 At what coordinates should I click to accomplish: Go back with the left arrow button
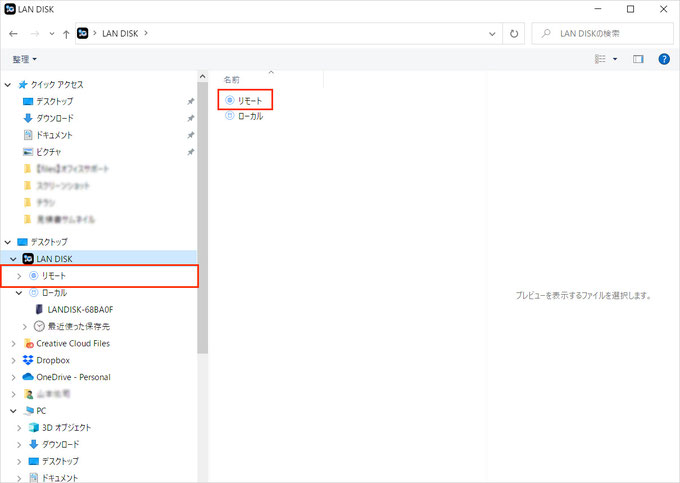tap(13, 34)
